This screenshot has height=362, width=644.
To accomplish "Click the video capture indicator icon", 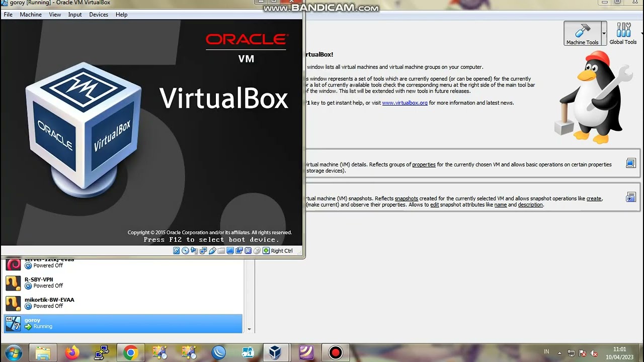I will coord(239,250).
